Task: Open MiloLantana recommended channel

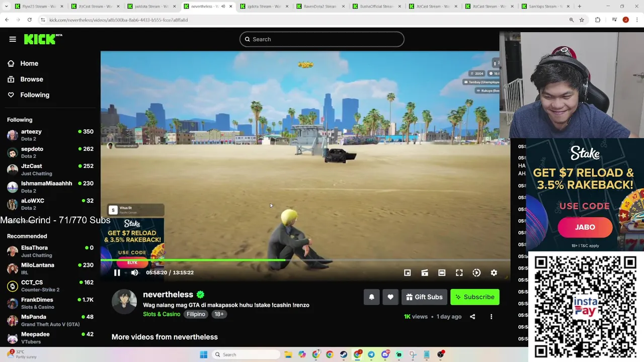Action: (50, 268)
